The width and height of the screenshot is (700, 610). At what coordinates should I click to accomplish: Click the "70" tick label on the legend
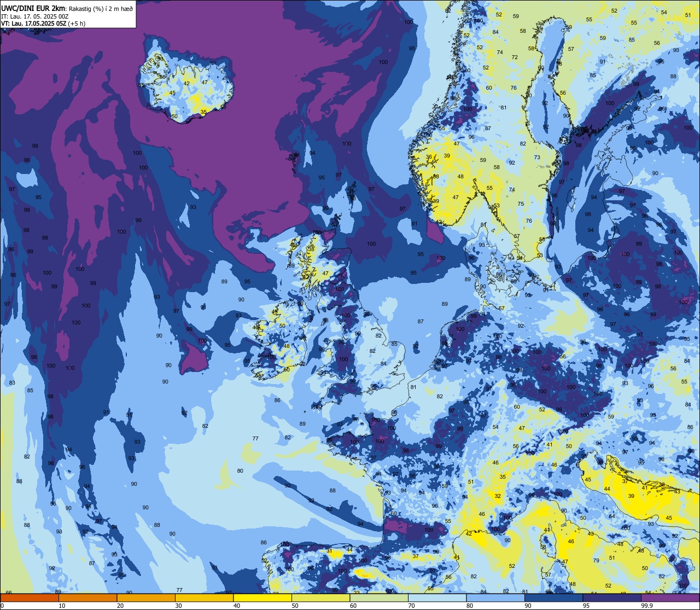(411, 606)
